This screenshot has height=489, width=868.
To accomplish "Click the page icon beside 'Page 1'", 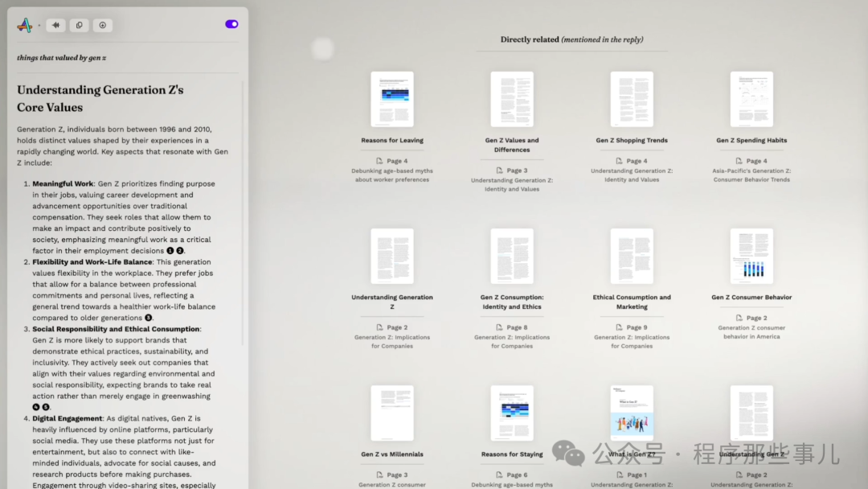I will tap(619, 475).
